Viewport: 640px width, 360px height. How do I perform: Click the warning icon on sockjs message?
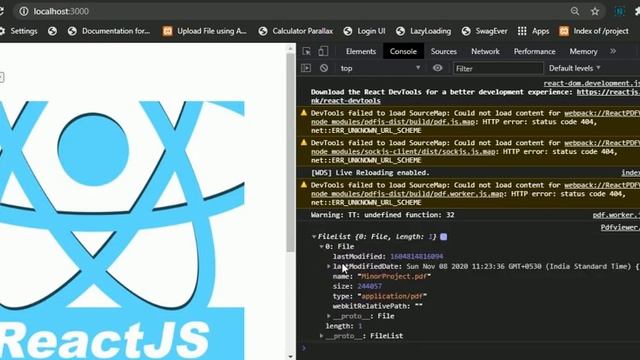click(304, 142)
